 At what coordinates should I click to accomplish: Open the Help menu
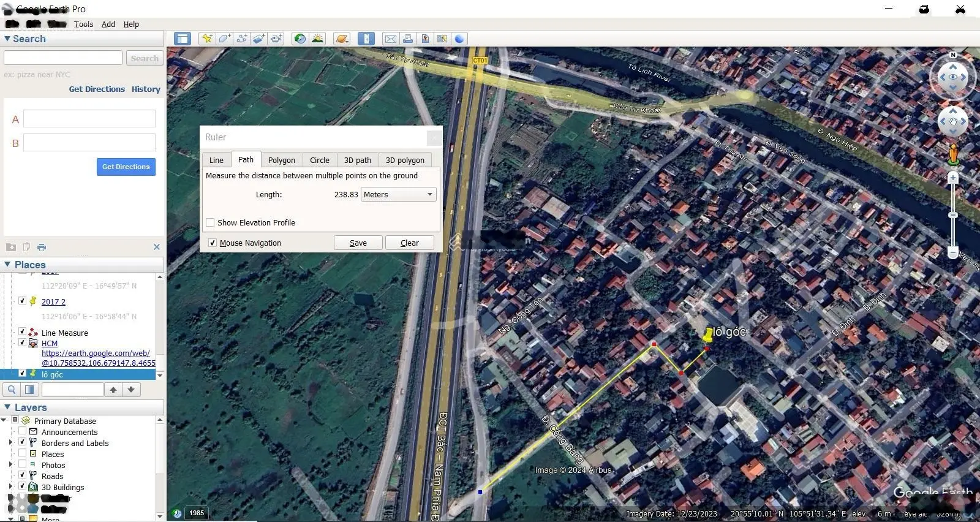pyautogui.click(x=131, y=25)
